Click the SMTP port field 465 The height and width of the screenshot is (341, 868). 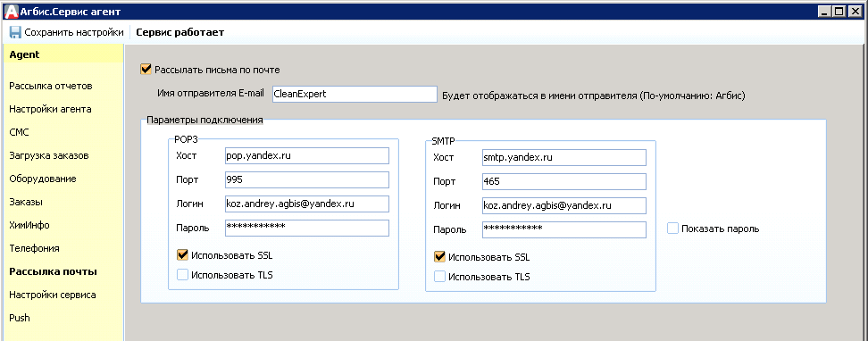[564, 181]
